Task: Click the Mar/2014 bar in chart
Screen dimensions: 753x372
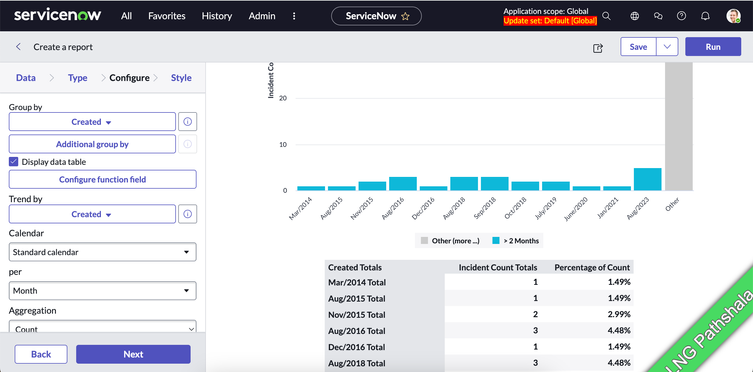Action: pyautogui.click(x=311, y=188)
